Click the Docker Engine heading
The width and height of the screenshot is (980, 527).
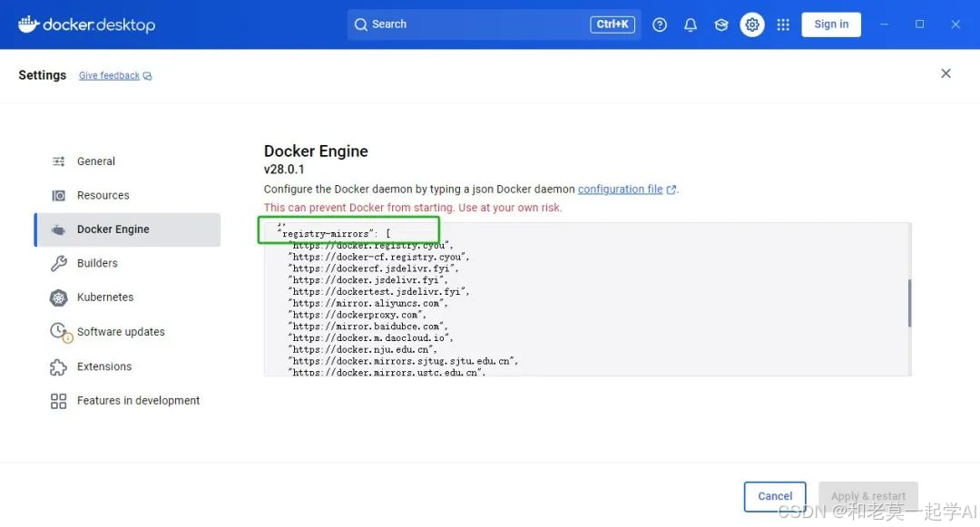(x=316, y=151)
